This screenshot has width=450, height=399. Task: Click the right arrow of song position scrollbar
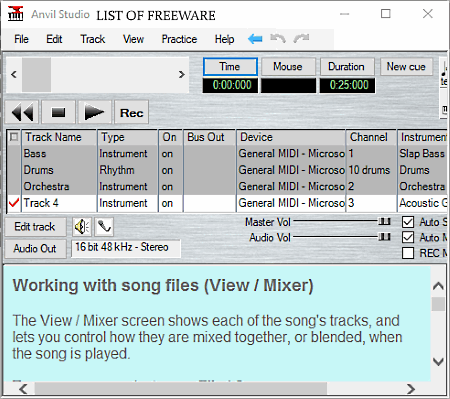click(x=181, y=74)
